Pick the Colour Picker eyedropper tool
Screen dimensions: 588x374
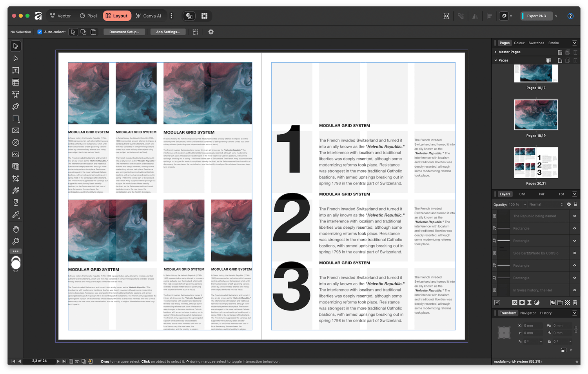point(16,215)
